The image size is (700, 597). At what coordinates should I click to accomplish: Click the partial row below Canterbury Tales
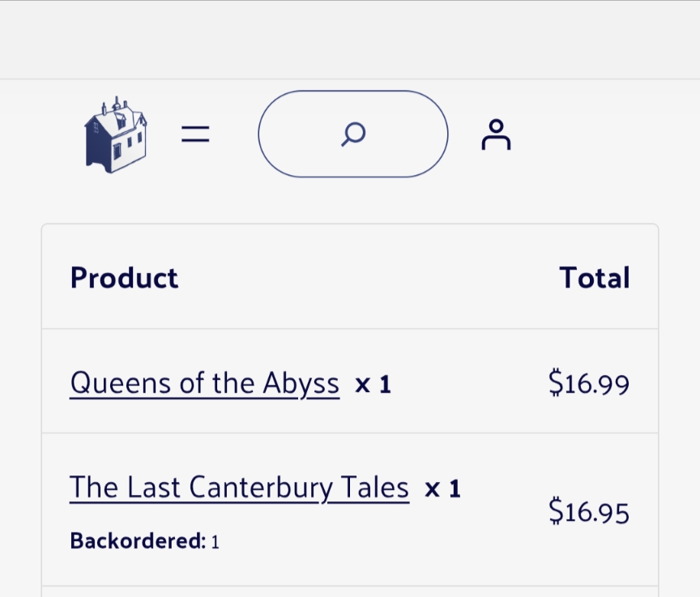[350, 591]
